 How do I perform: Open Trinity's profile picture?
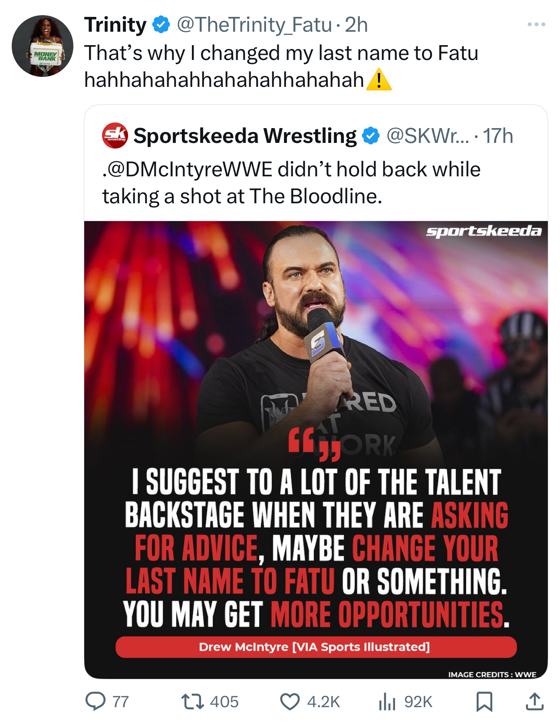tap(43, 46)
